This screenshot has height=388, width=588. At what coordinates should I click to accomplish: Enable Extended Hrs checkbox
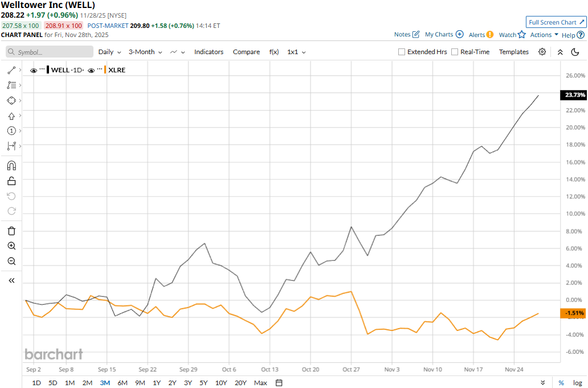[x=402, y=52]
